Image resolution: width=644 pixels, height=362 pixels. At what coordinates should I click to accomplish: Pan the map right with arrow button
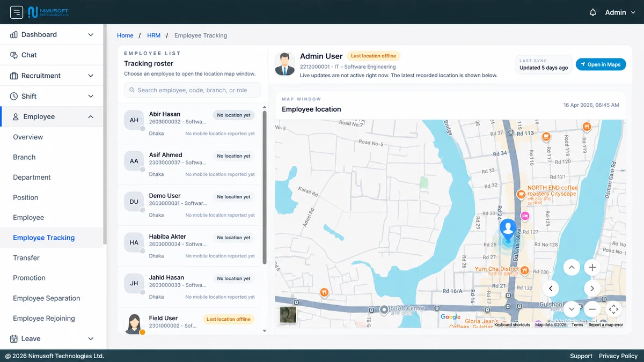click(592, 288)
